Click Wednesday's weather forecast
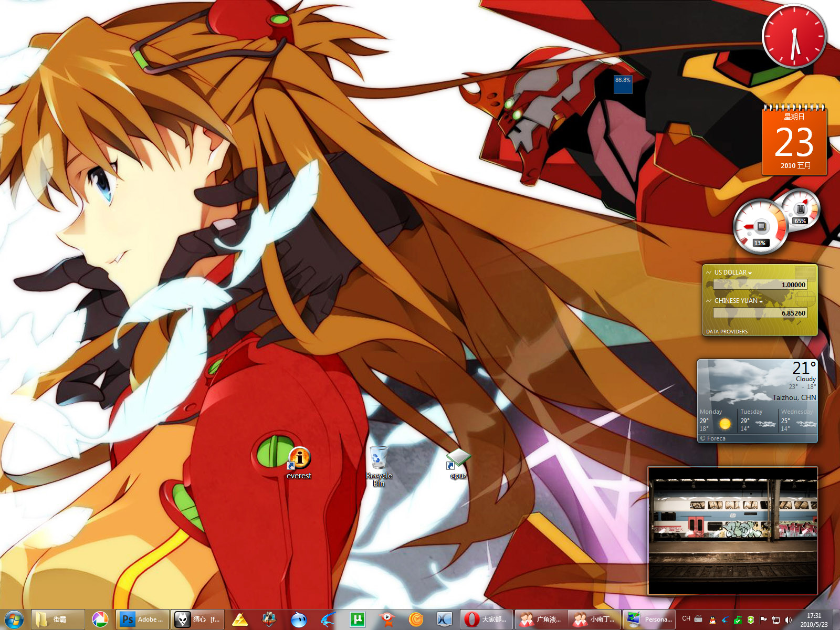 point(798,421)
